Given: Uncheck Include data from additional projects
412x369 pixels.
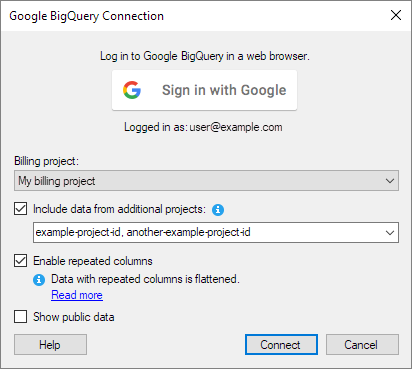Looking at the screenshot, I should click(x=21, y=209).
